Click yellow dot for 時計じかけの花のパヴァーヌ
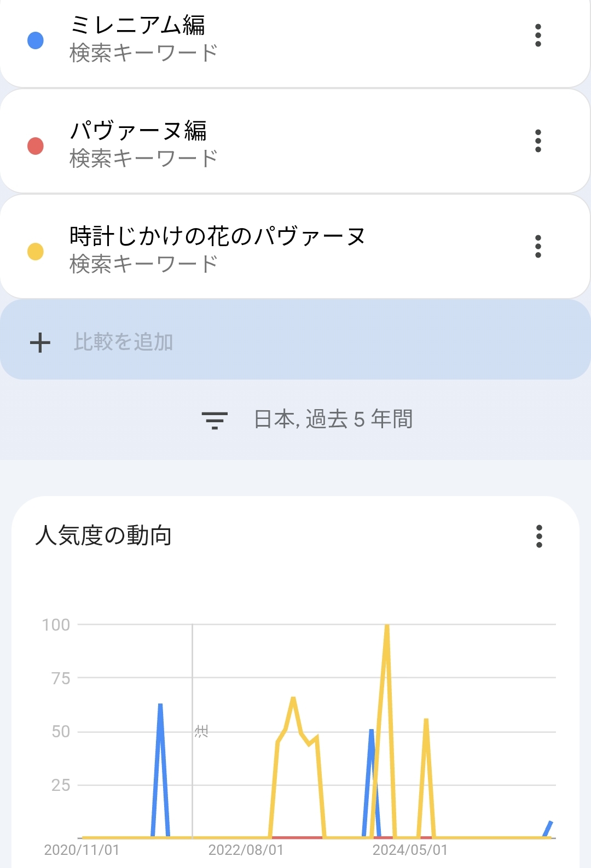The image size is (591, 868). tap(36, 252)
